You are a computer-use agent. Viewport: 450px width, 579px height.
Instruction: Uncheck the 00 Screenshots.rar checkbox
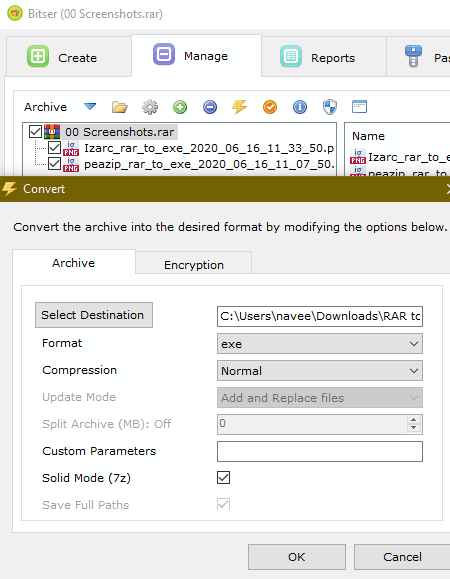(x=35, y=131)
